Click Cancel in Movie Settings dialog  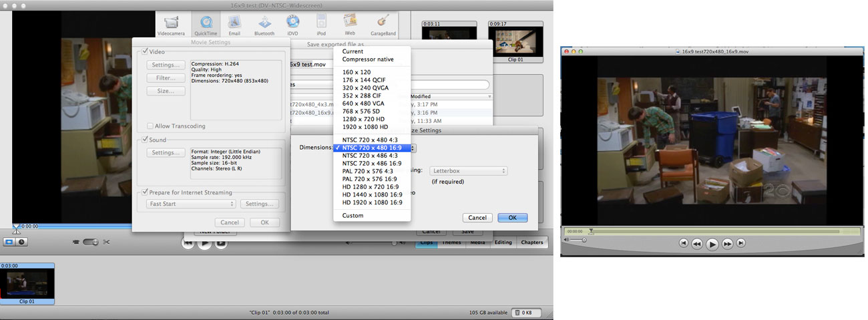[x=230, y=222]
